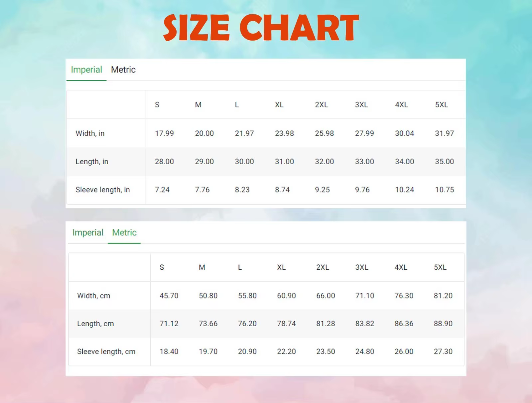
Task: Select the 45.70 width cm value
Action: 169,296
